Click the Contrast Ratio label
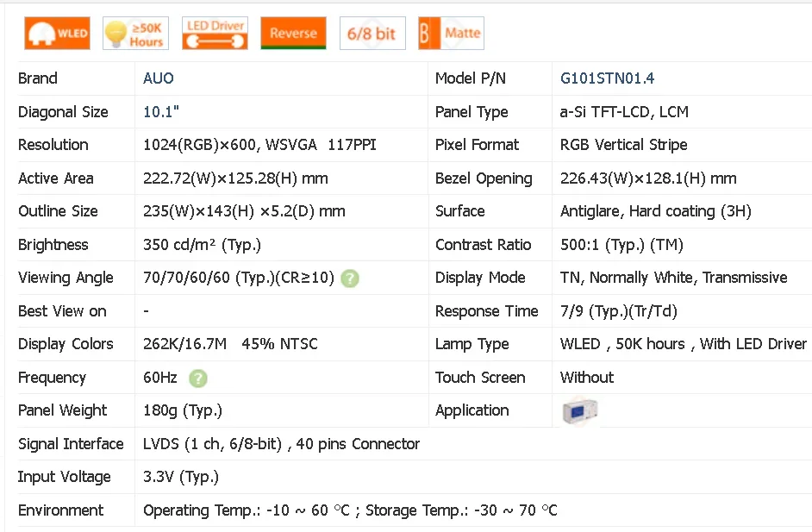 point(484,245)
